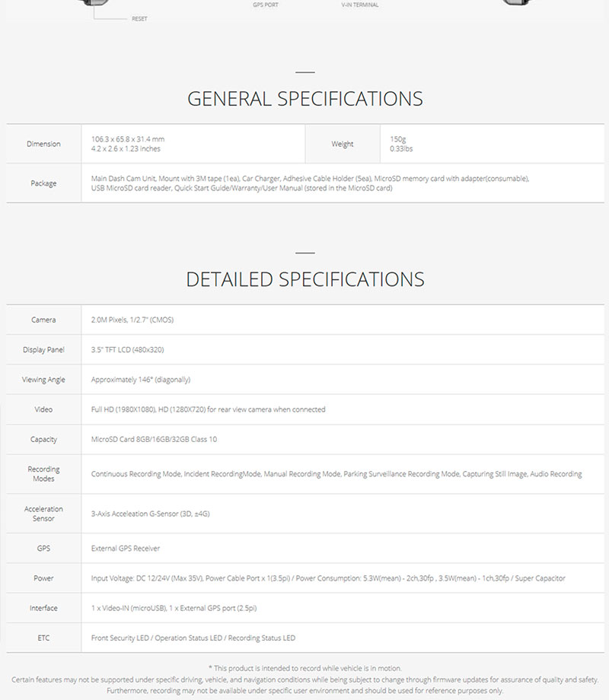Screen dimensions: 609x700
Task: Click the 150g weight value
Action: [398, 139]
